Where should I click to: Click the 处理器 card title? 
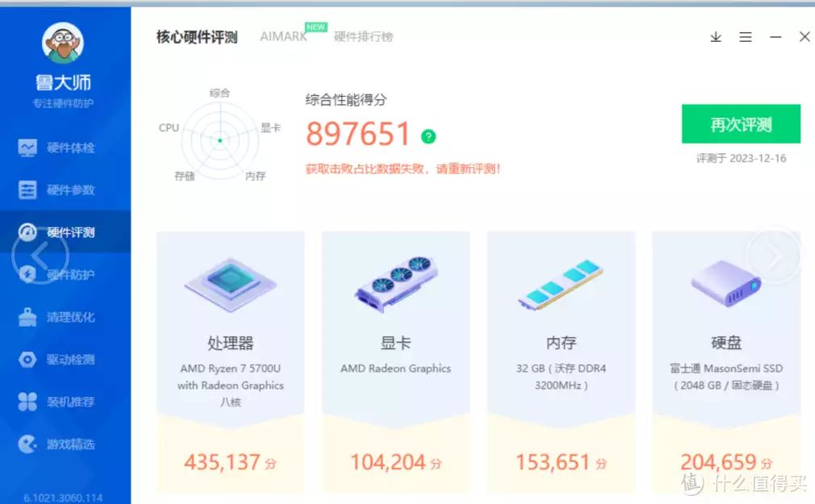click(x=230, y=343)
